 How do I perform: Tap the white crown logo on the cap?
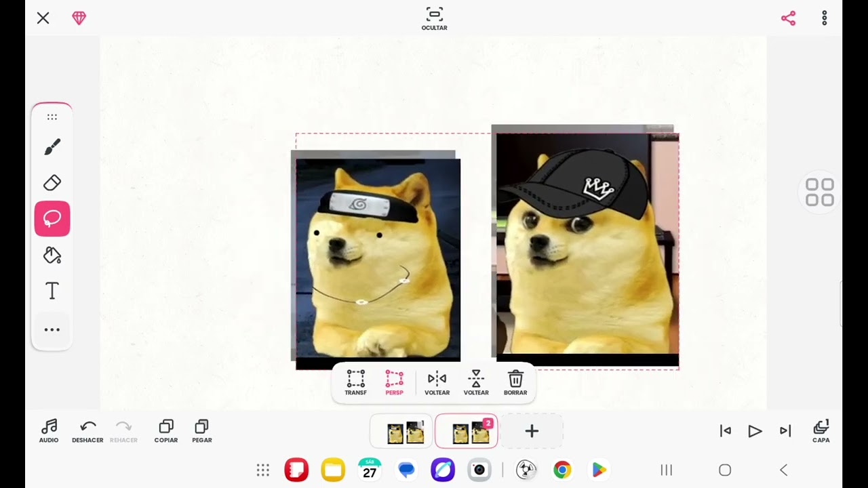coord(599,188)
